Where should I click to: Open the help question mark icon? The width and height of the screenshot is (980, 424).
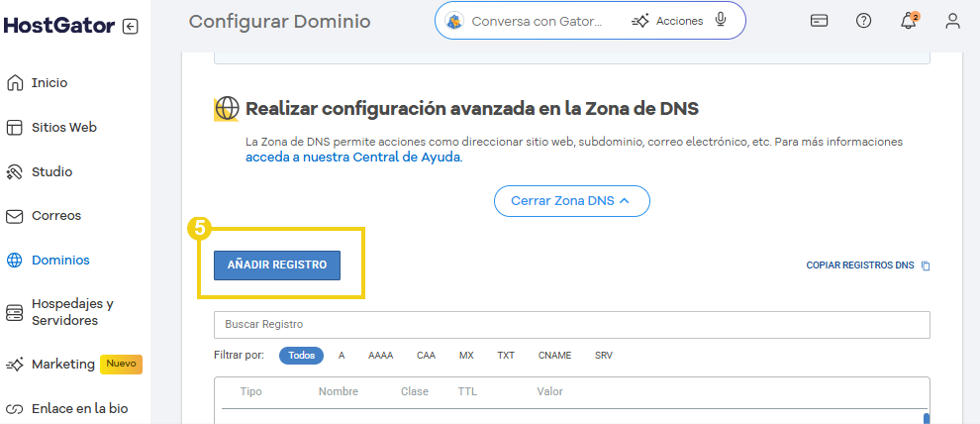click(x=863, y=21)
